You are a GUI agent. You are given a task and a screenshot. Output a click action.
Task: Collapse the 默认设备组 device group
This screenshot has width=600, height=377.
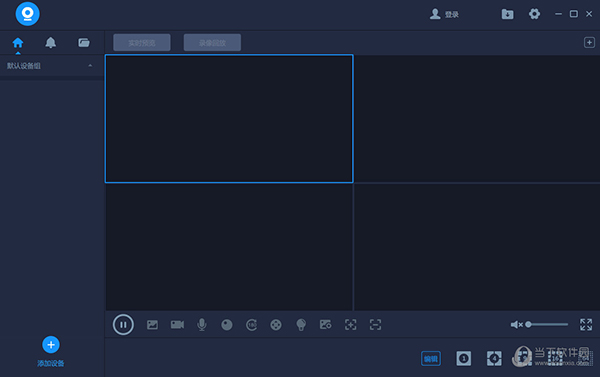pos(90,65)
